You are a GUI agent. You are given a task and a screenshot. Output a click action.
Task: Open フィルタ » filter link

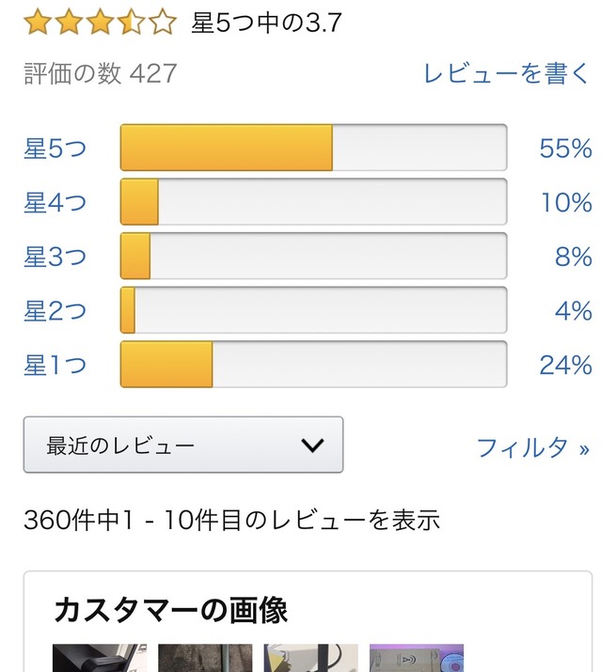click(533, 447)
